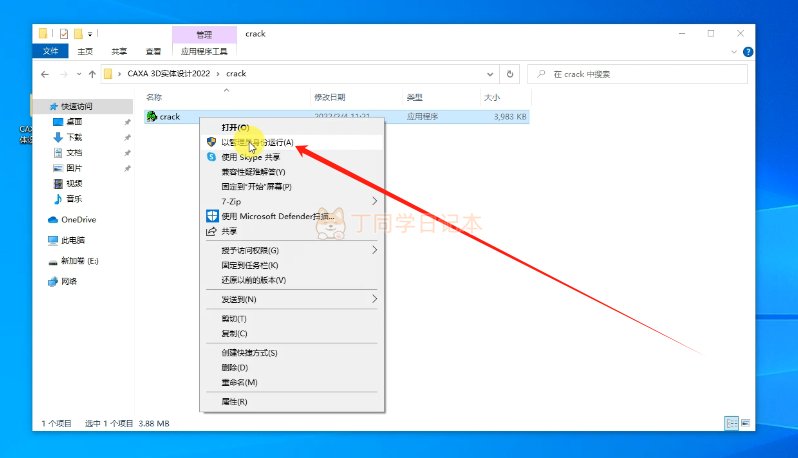Image resolution: width=798 pixels, height=458 pixels.
Task: Open the help question mark icon
Action: 748,52
